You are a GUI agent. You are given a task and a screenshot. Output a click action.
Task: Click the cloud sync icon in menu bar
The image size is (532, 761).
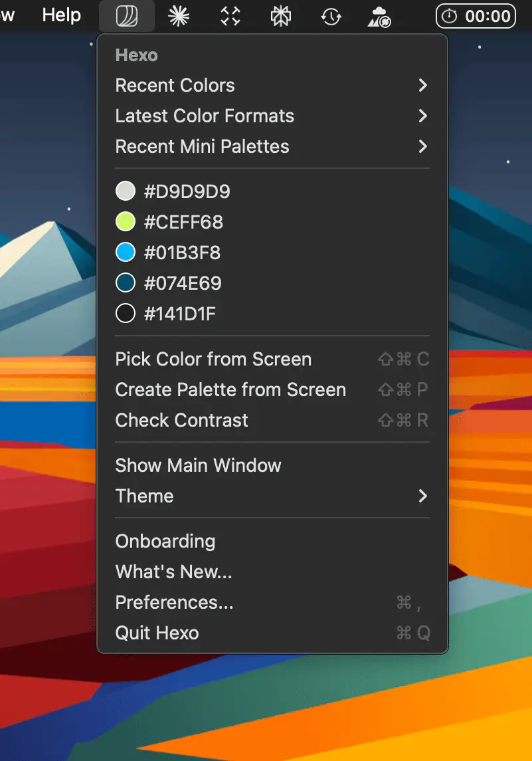coord(379,16)
